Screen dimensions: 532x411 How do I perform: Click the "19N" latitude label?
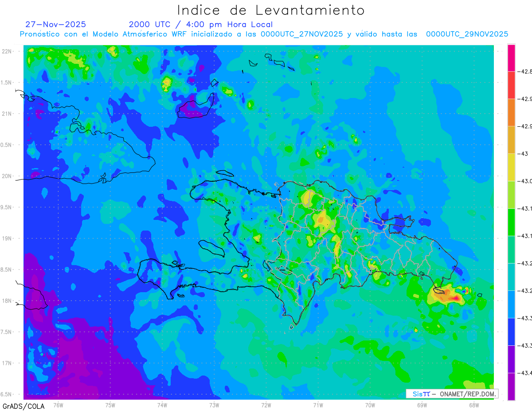click(x=7, y=239)
